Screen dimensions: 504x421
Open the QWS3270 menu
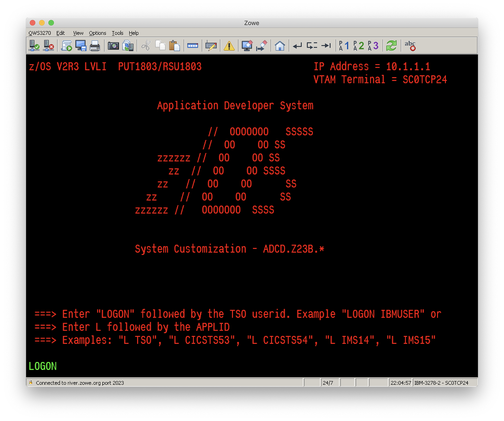pyautogui.click(x=40, y=33)
